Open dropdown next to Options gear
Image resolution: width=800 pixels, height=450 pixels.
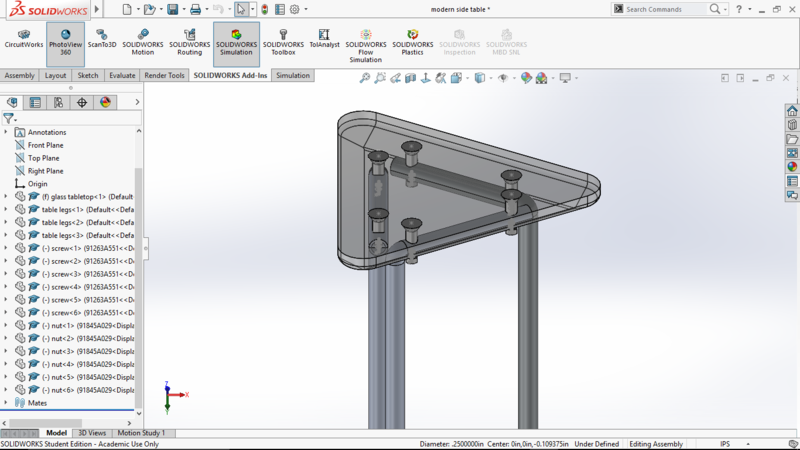coord(306,9)
